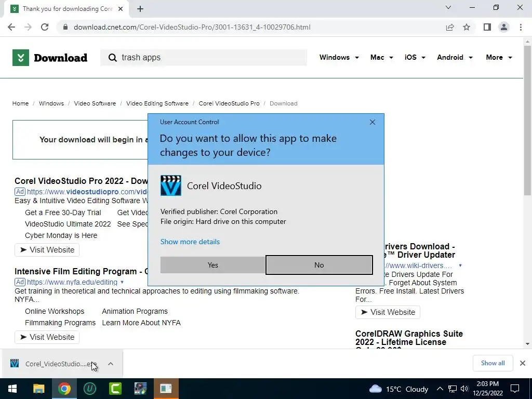
Task: Open the green circular U taskbar app
Action: point(89,389)
